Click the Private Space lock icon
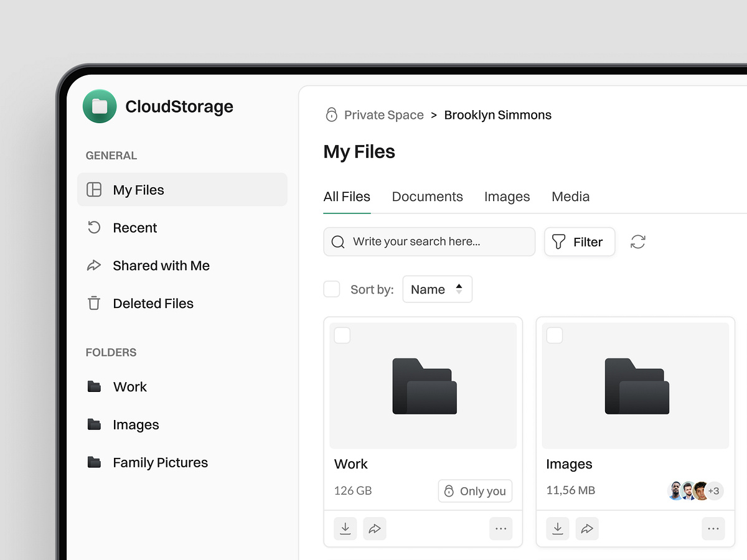The image size is (747, 560). coord(331,114)
